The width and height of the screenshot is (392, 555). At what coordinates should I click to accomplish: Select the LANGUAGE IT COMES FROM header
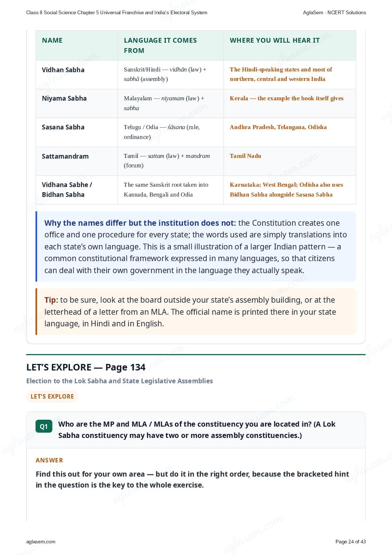tap(160, 46)
